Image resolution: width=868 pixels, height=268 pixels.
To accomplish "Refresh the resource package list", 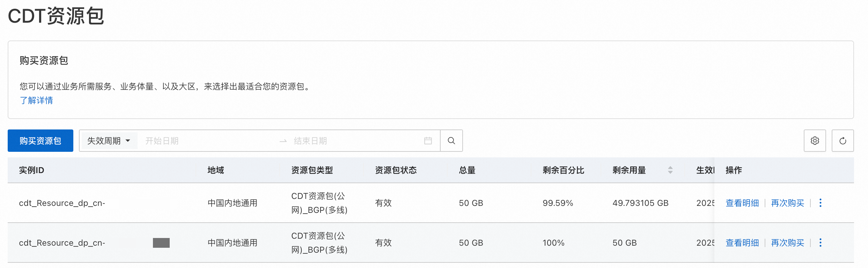I will [843, 141].
